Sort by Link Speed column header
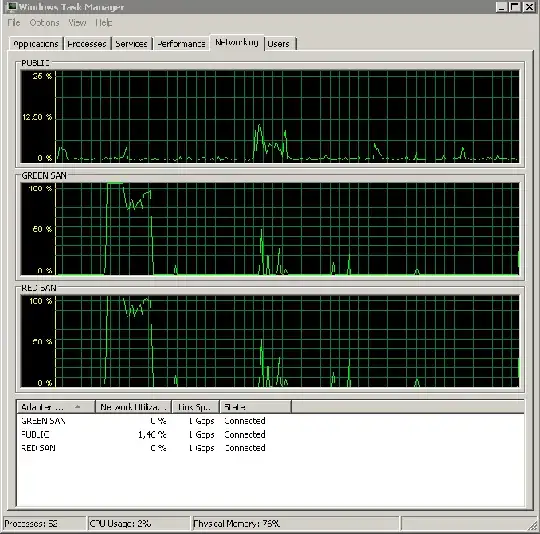Screen dimensions: 540x534 point(195,407)
